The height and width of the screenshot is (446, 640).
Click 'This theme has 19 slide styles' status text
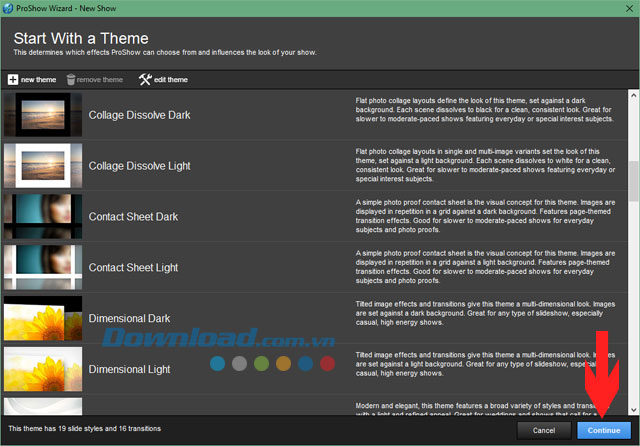click(x=84, y=428)
